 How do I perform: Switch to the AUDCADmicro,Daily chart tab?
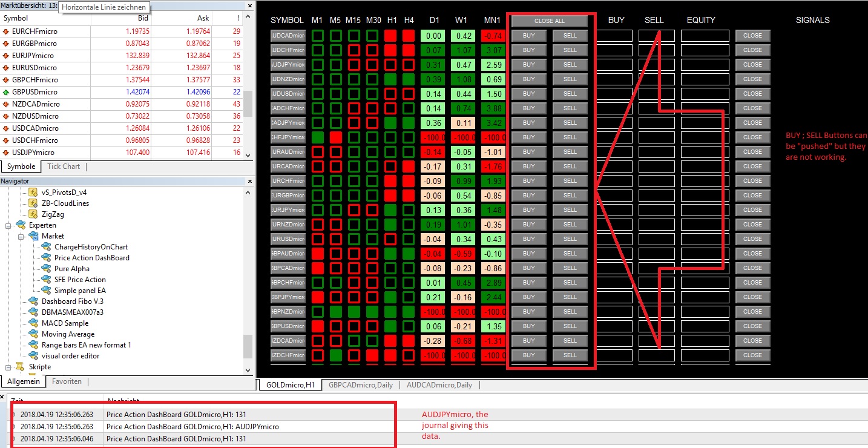439,385
